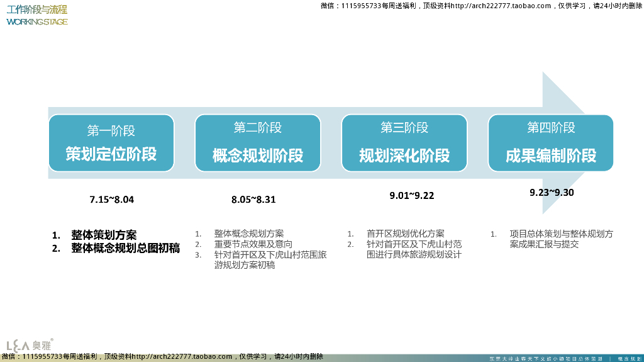Click the WORKING STAGE subtitle text
The height and width of the screenshot is (362, 644).
37,22
